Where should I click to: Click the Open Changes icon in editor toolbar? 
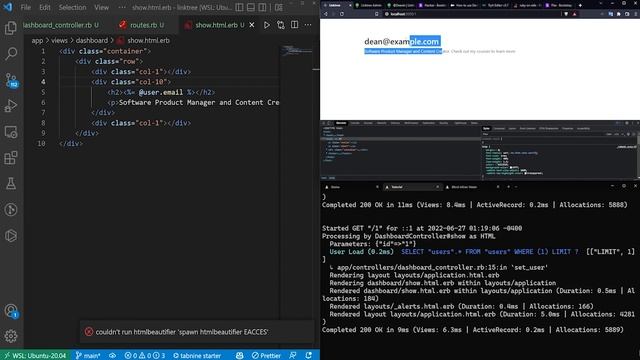click(x=281, y=25)
